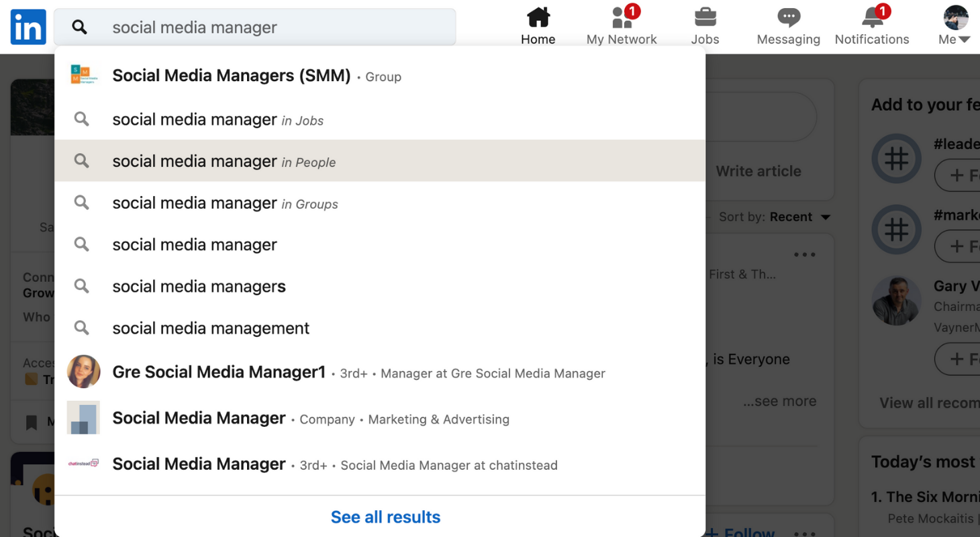Click See all results link

point(385,517)
